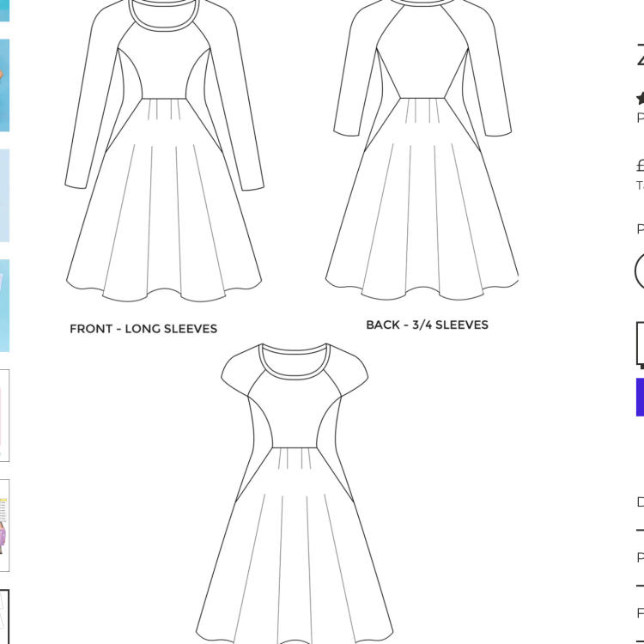Expand the middle accordion section starting with P
The image size is (644, 644).
tap(640, 558)
